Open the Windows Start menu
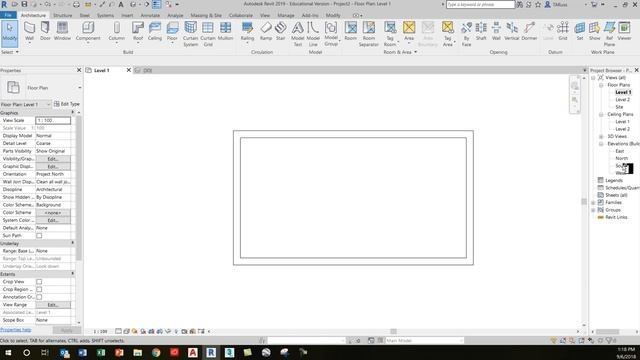The width and height of the screenshot is (640, 360). [8, 352]
